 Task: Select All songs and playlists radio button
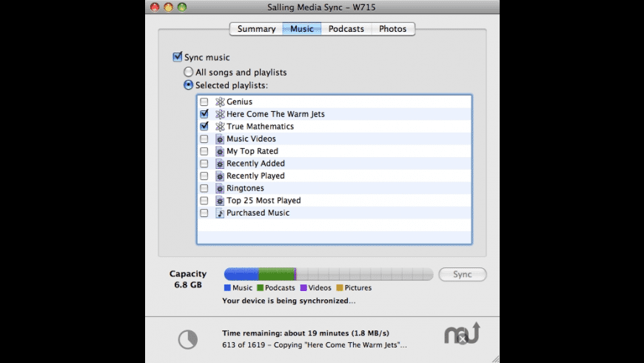point(188,72)
